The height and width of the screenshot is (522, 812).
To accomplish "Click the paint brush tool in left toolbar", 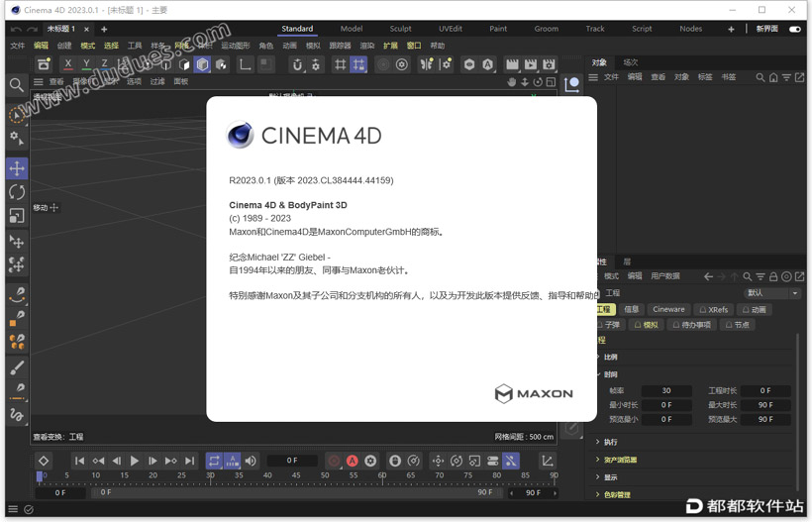I will point(17,367).
